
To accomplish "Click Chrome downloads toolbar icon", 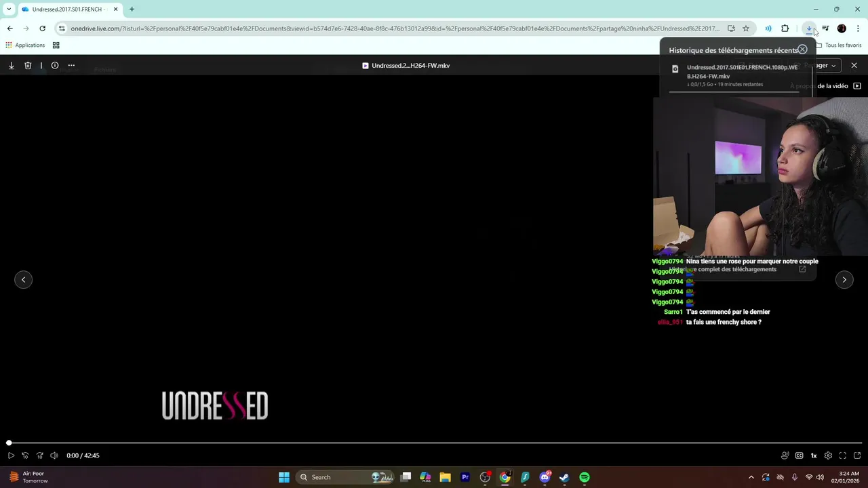I will click(x=809, y=28).
